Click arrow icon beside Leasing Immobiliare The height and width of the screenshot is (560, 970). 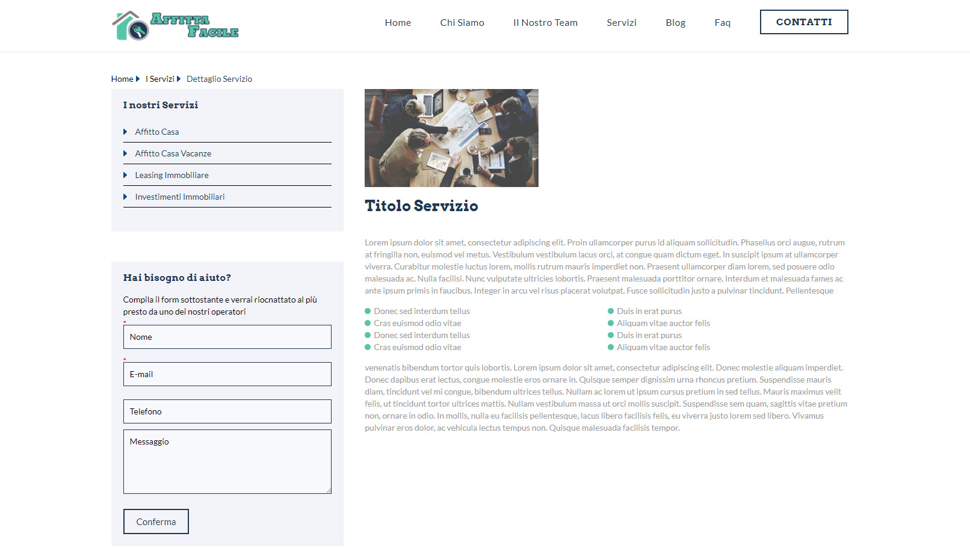pyautogui.click(x=125, y=175)
